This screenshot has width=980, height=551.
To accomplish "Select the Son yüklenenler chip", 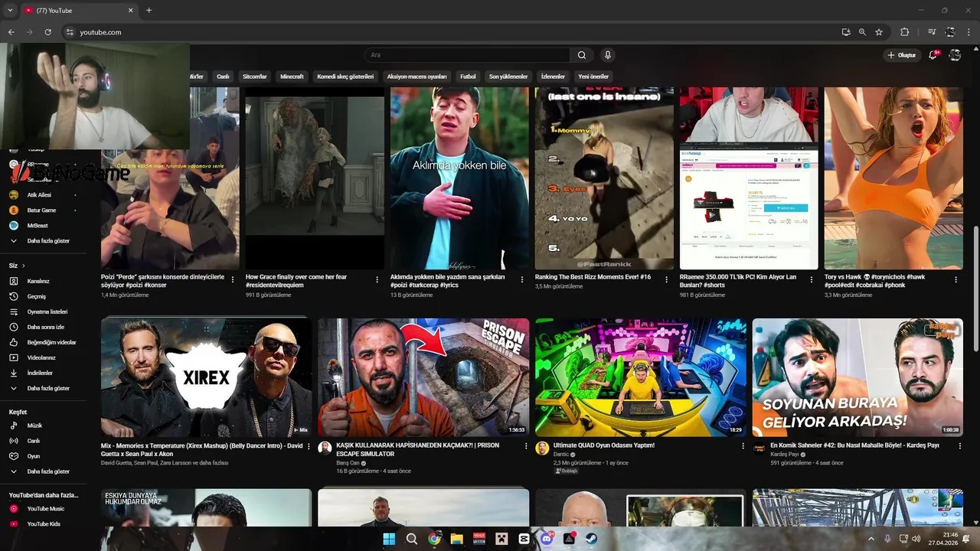I will pyautogui.click(x=508, y=77).
